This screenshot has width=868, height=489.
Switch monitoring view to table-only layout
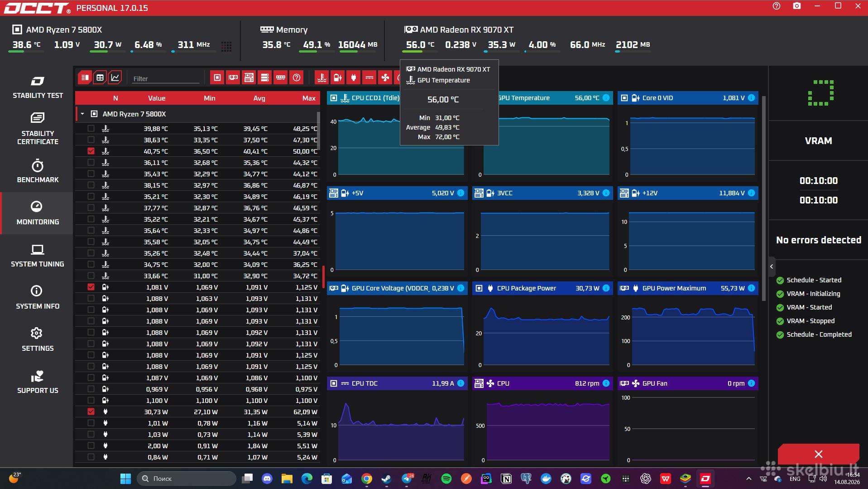pyautogui.click(x=100, y=77)
